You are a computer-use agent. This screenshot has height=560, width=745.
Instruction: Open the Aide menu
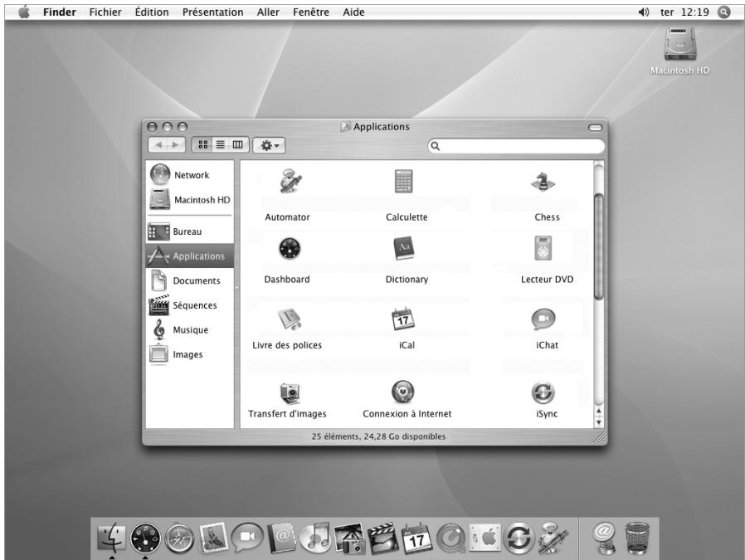pyautogui.click(x=353, y=12)
